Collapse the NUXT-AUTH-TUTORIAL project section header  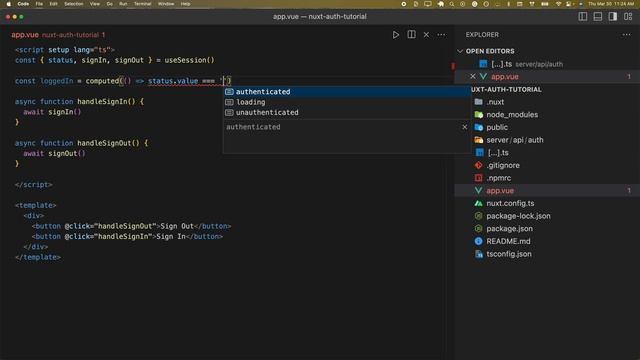[507, 89]
